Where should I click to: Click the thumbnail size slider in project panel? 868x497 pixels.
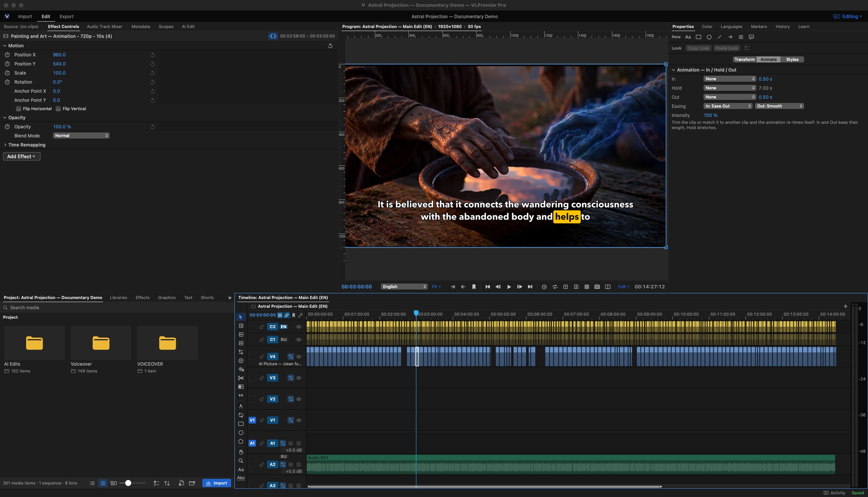click(132, 483)
